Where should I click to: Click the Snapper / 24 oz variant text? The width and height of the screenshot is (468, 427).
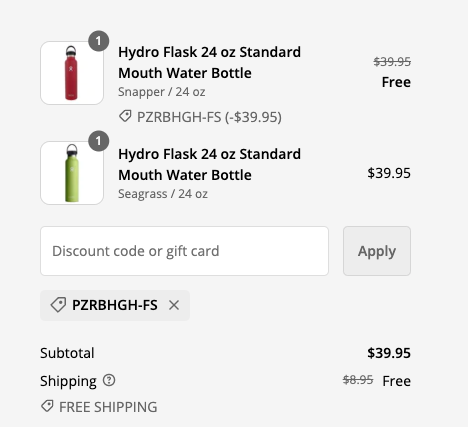(162, 92)
